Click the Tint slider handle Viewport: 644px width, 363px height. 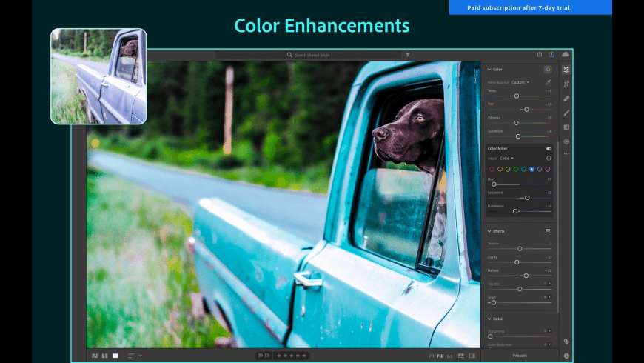(x=526, y=110)
